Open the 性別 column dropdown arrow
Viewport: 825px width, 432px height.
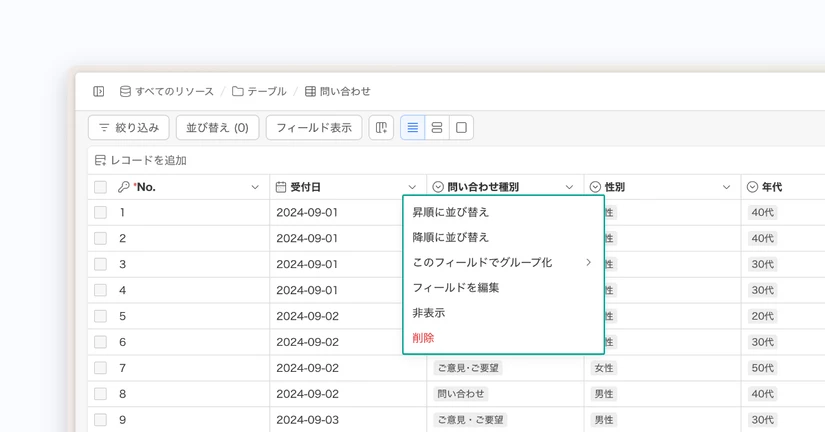727,187
